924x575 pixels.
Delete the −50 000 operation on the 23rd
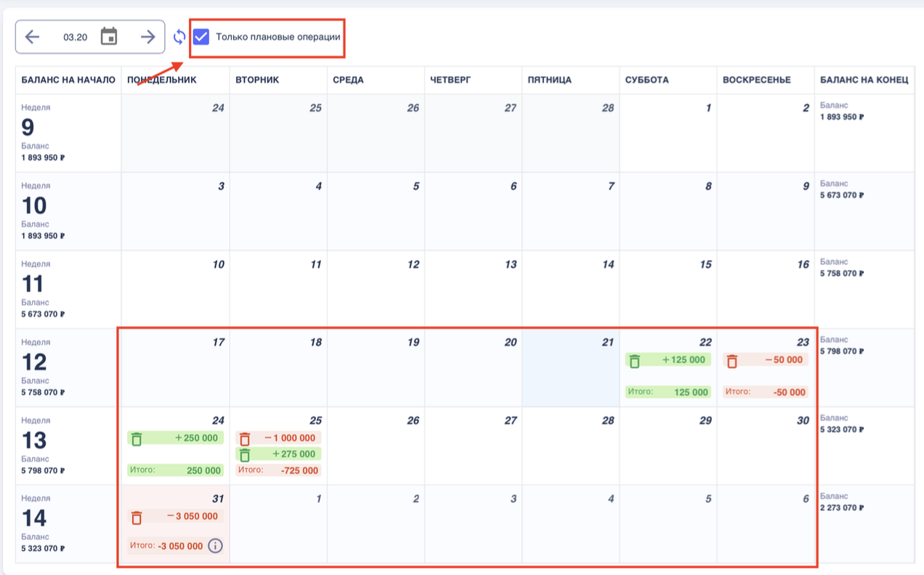pyautogui.click(x=732, y=361)
